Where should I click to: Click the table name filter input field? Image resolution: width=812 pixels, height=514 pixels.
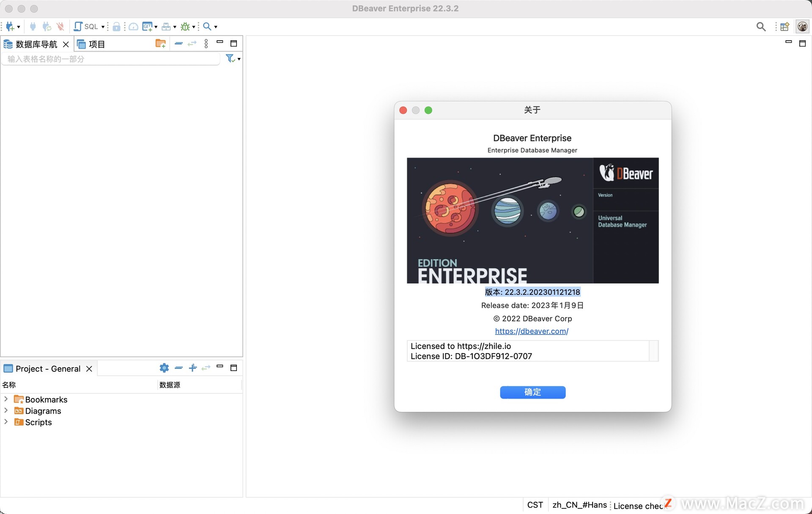pos(110,59)
